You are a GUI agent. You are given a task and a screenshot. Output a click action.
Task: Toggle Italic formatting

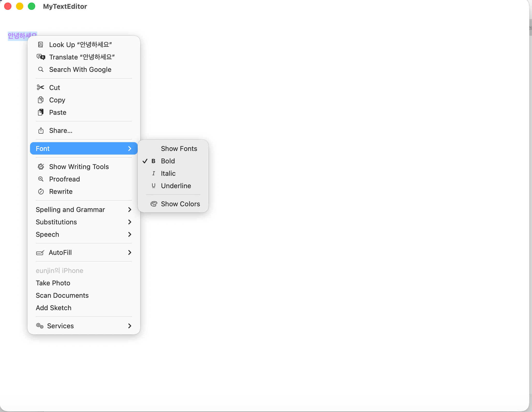[168, 173]
